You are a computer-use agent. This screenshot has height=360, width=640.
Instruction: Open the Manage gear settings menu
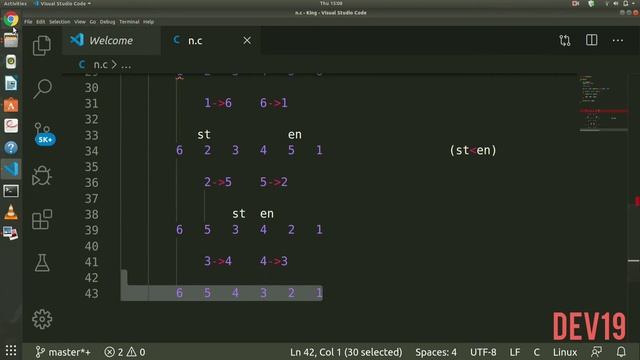(42, 319)
